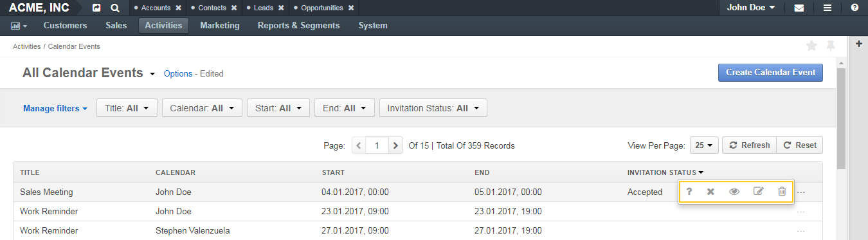Click the ACME, INC logo

coord(39,8)
